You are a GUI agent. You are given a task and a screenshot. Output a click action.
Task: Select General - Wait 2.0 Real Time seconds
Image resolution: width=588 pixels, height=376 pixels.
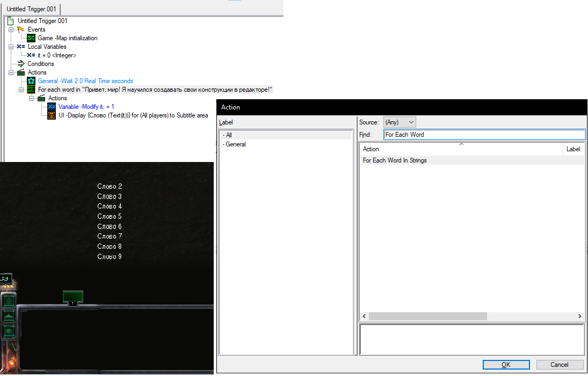85,81
